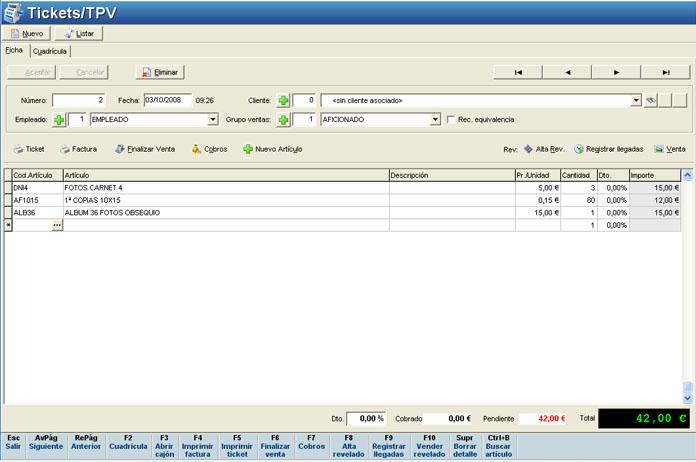Click the Total 42,00 € display

pyautogui.click(x=644, y=419)
